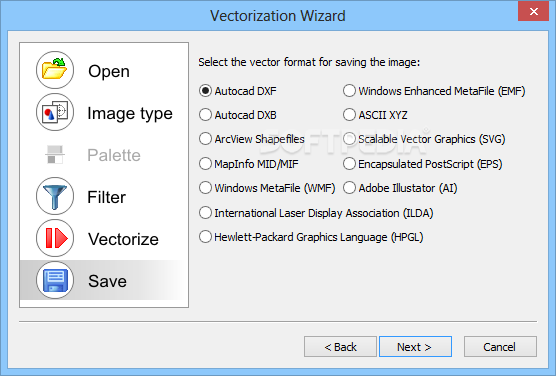Click the Filter funnel icon
The height and width of the screenshot is (376, 556).
pos(55,196)
